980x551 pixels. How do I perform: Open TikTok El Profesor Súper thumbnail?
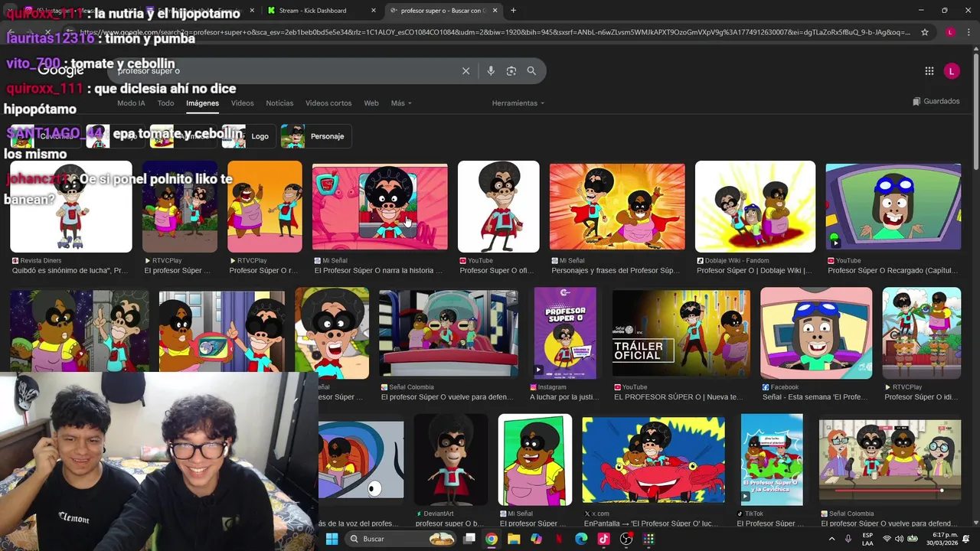tap(772, 460)
